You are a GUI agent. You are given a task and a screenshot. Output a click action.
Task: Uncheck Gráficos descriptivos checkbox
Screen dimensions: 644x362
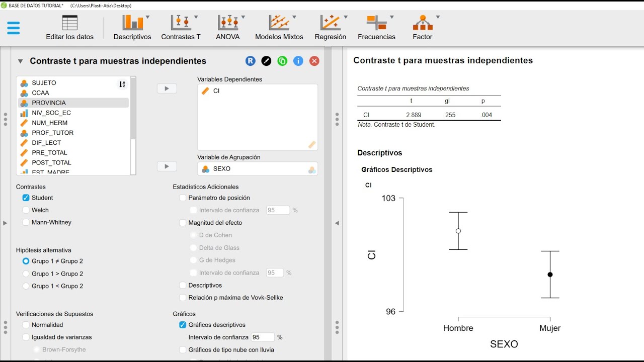[x=183, y=325]
